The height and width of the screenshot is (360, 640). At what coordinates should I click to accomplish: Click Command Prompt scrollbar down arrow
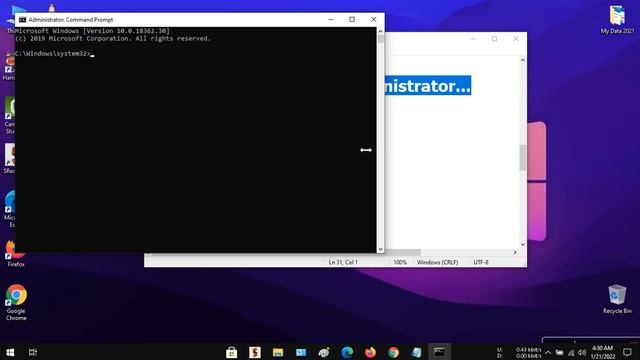click(380, 249)
